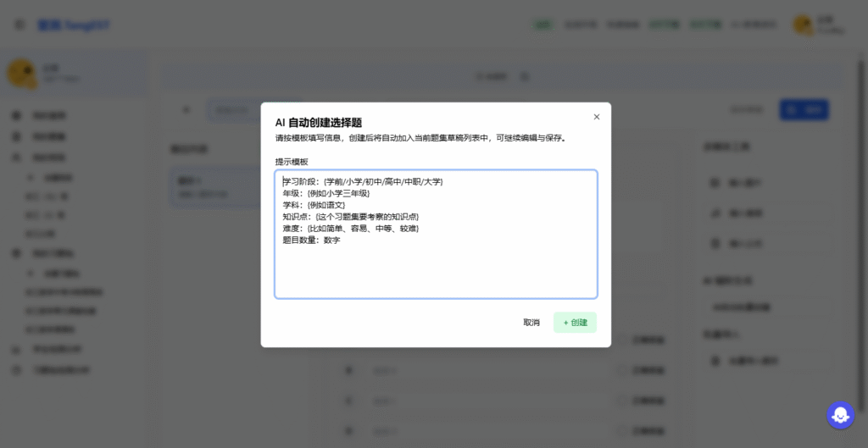Collapse the first sidebar subgroup chevron
The image size is (868, 448).
pos(31,179)
